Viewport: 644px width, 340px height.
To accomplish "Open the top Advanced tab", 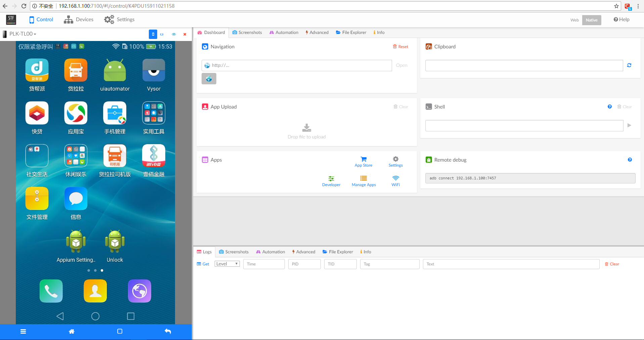I will [x=317, y=32].
